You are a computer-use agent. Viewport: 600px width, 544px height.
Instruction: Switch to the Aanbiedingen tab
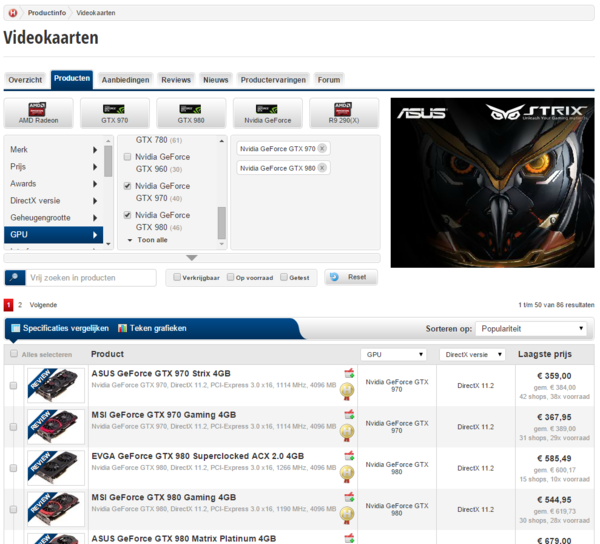pos(126,80)
